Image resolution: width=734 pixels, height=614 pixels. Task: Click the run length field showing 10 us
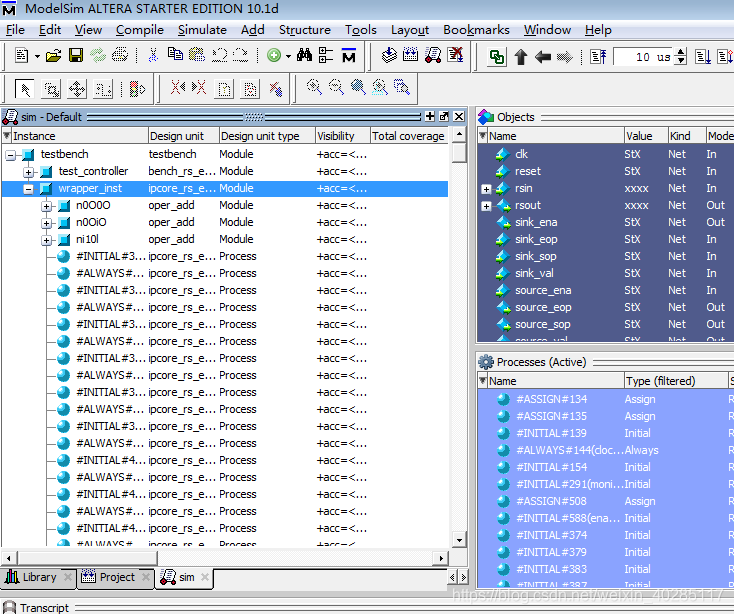point(644,57)
